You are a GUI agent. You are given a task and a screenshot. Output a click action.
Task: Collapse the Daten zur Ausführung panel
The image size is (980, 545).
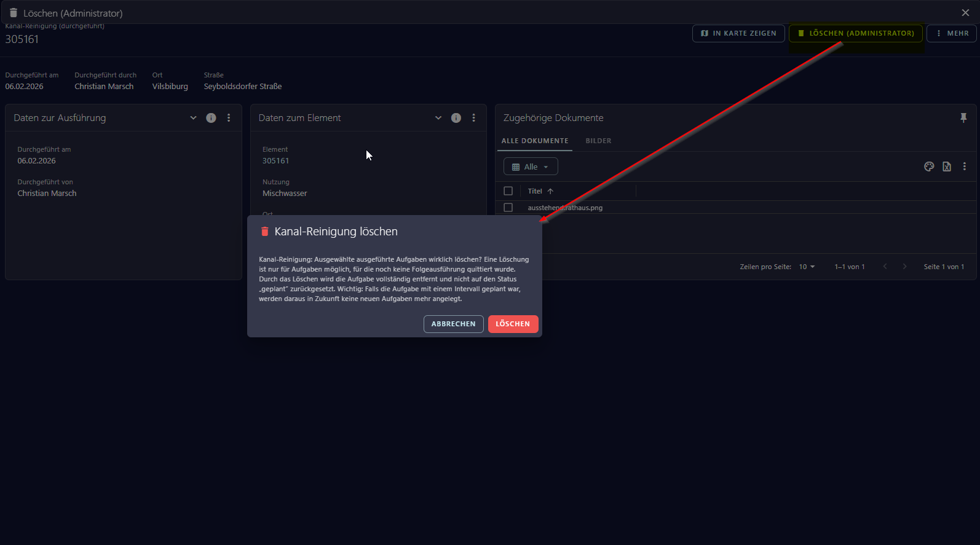click(193, 118)
